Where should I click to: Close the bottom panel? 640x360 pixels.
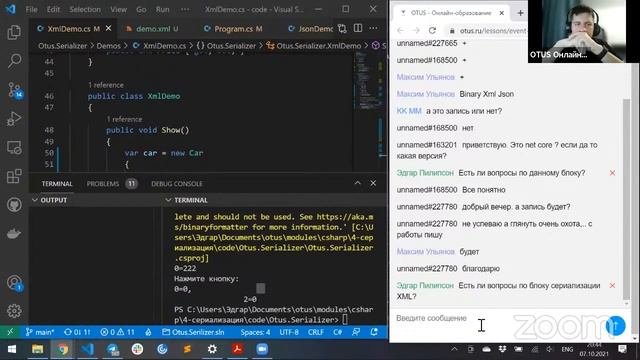(373, 183)
